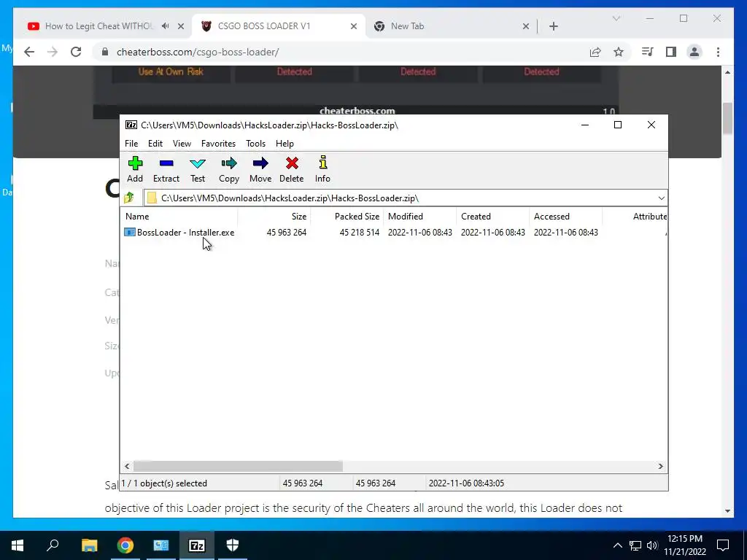747x560 pixels.
Task: Toggle the Chrome side panel
Action: tap(671, 52)
